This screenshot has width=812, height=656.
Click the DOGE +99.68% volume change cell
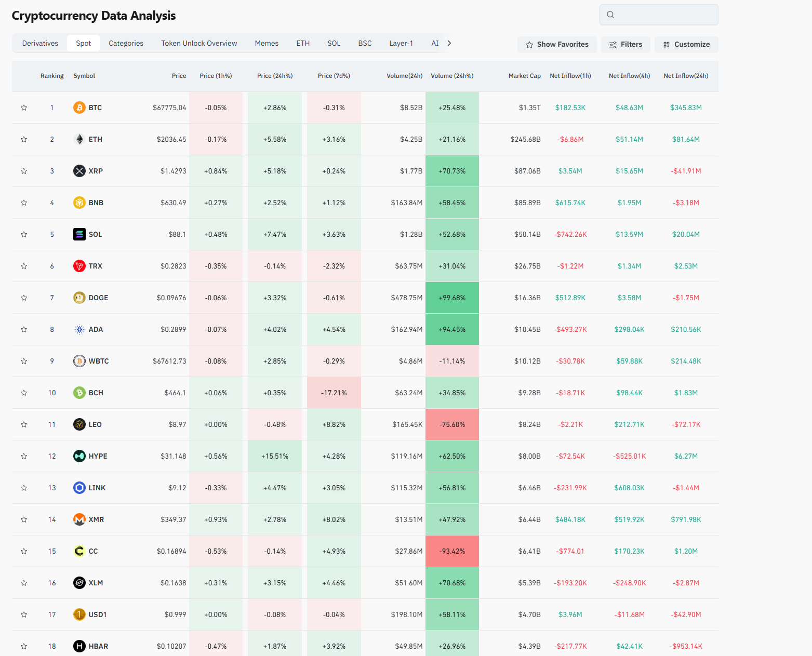point(452,298)
